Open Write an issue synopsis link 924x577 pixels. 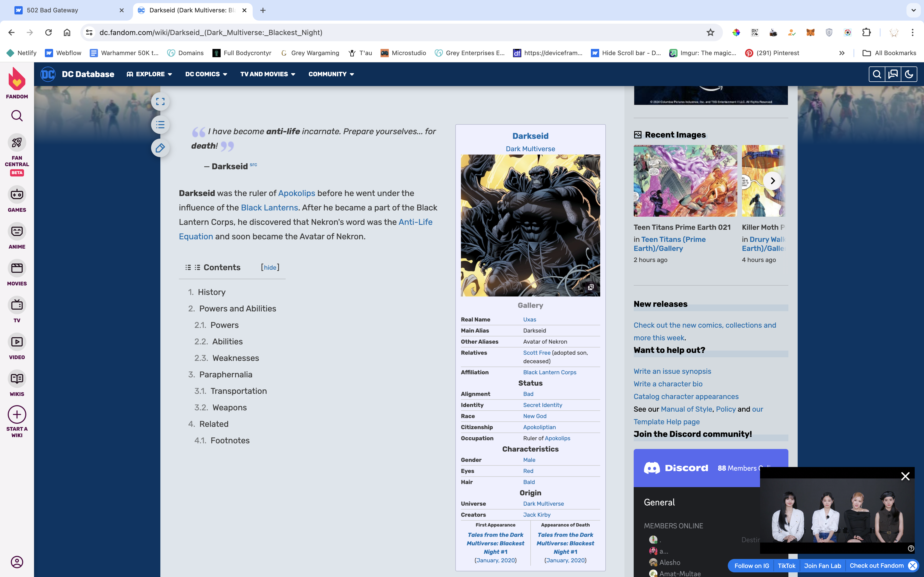pos(672,371)
